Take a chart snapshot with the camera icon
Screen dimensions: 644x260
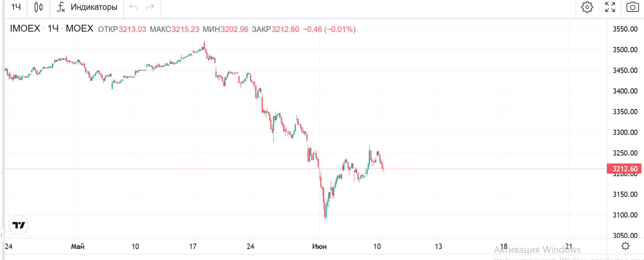pyautogui.click(x=632, y=7)
